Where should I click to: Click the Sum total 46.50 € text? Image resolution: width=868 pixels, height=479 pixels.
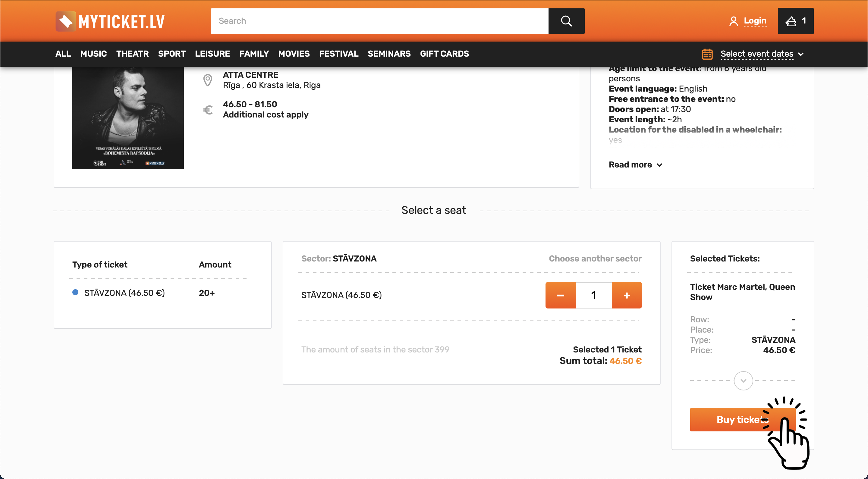(600, 361)
